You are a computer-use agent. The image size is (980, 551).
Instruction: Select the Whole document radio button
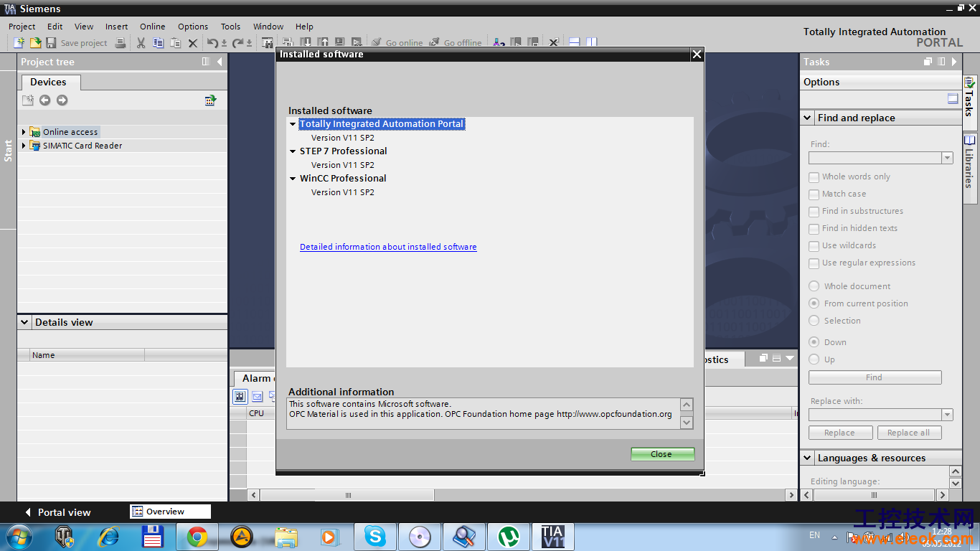814,286
